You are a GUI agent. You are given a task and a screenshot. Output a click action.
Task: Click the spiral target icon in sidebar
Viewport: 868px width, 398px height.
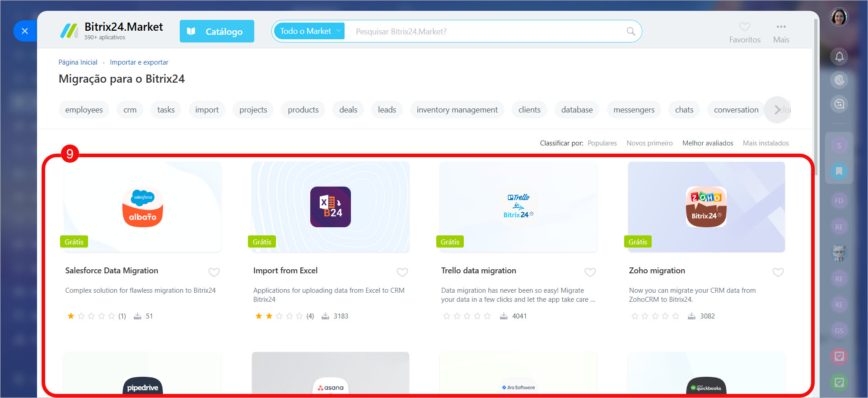(839, 80)
